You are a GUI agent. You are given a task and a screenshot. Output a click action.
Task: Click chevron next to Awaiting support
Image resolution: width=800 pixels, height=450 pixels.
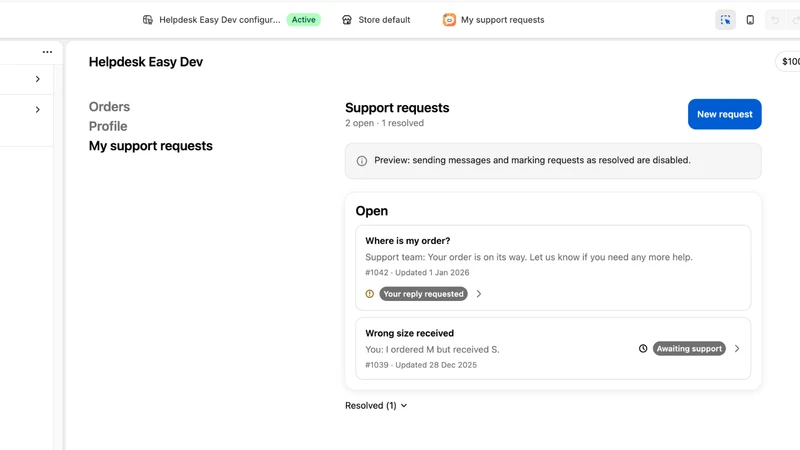pos(737,348)
